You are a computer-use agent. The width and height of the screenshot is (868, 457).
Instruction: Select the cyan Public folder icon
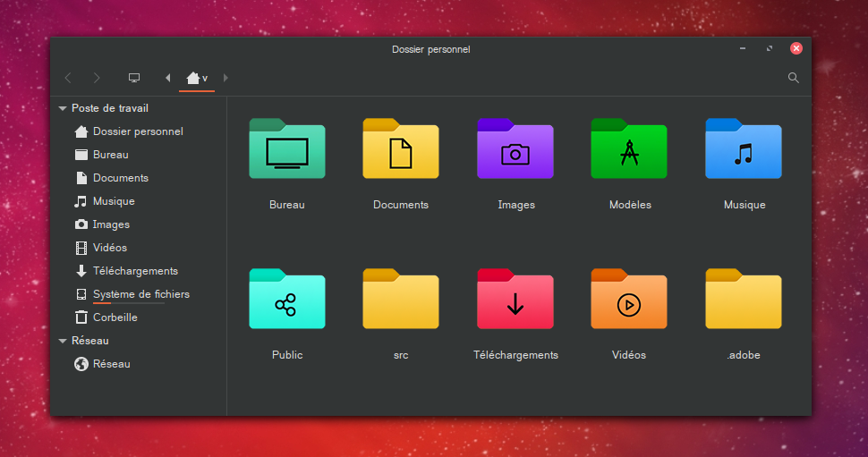286,299
